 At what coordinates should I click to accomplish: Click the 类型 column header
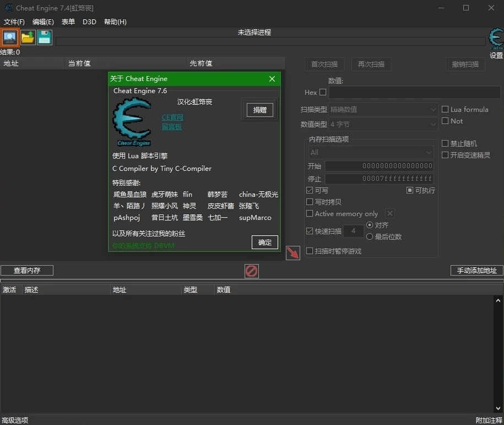coord(198,290)
